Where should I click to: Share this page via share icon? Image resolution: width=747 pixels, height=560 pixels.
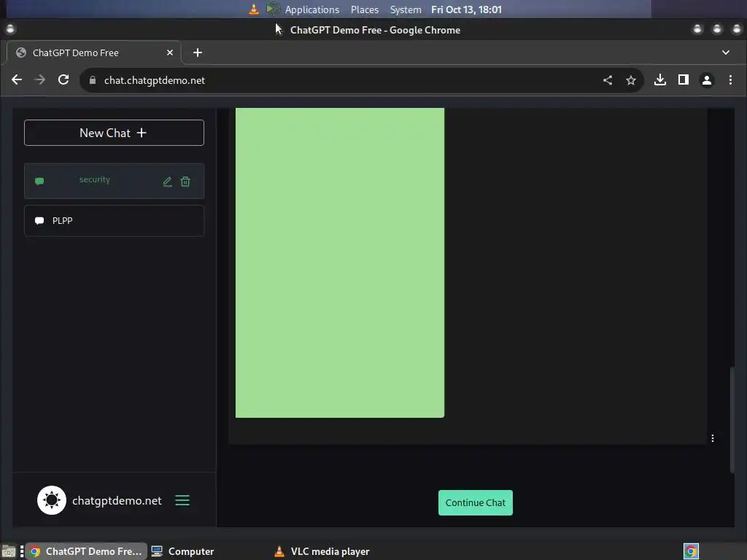(608, 80)
